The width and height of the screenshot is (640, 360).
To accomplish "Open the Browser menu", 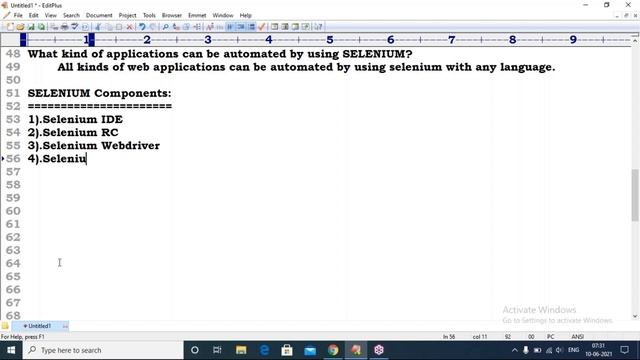I will [171, 15].
